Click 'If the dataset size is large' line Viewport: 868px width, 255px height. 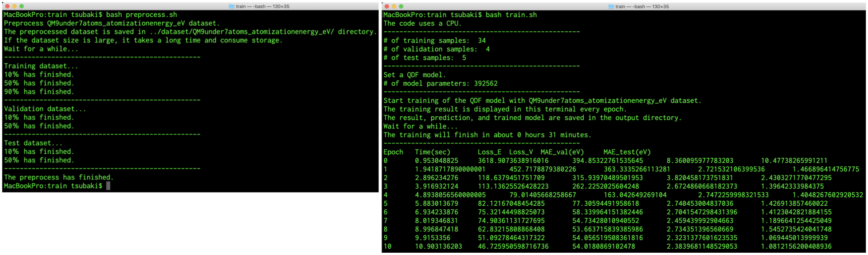tap(143, 41)
